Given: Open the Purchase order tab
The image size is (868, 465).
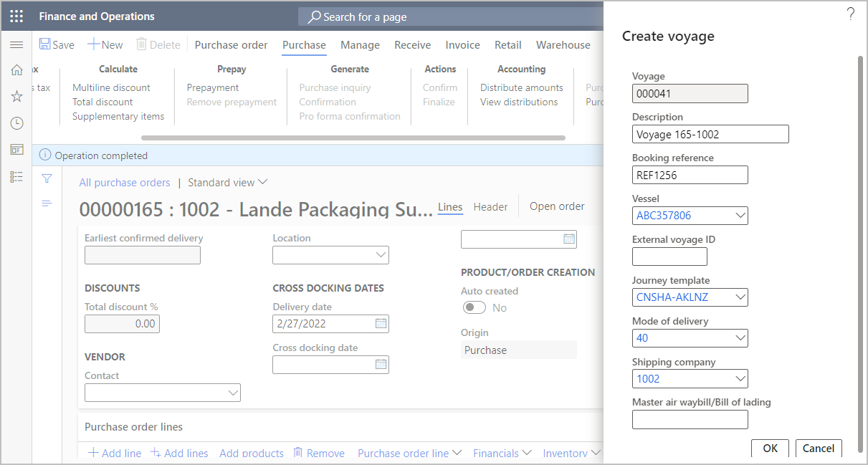Looking at the screenshot, I should 232,44.
